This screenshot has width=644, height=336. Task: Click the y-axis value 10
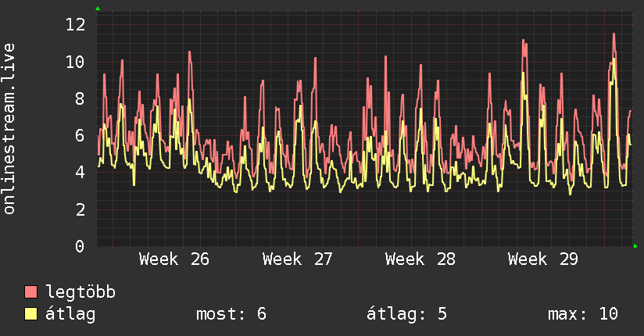[76, 62]
